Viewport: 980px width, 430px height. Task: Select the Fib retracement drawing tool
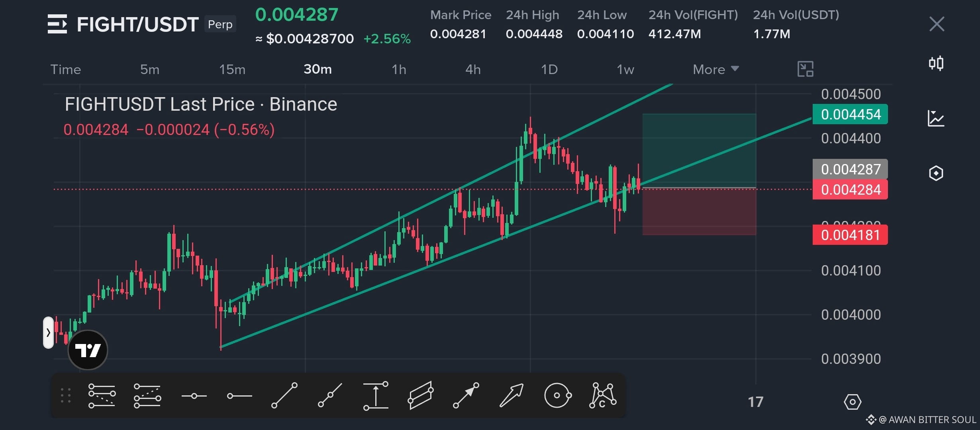tap(102, 395)
